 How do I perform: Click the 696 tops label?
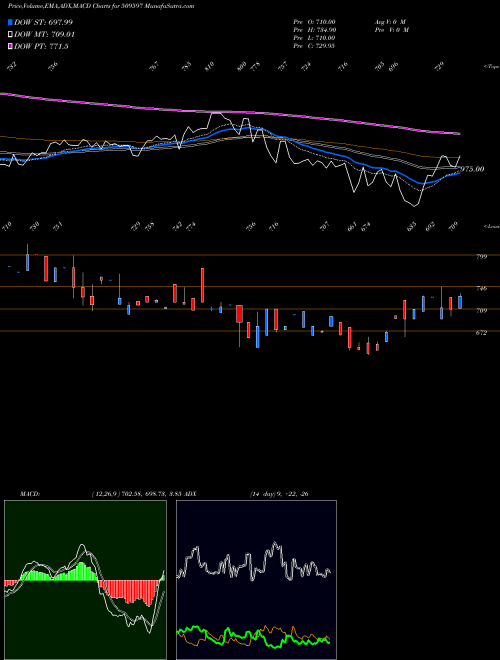coord(394,66)
